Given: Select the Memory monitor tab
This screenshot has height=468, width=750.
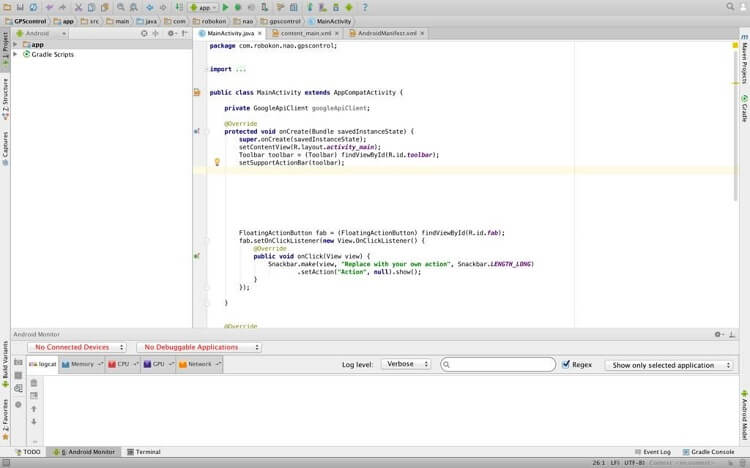Looking at the screenshot, I should coord(82,364).
